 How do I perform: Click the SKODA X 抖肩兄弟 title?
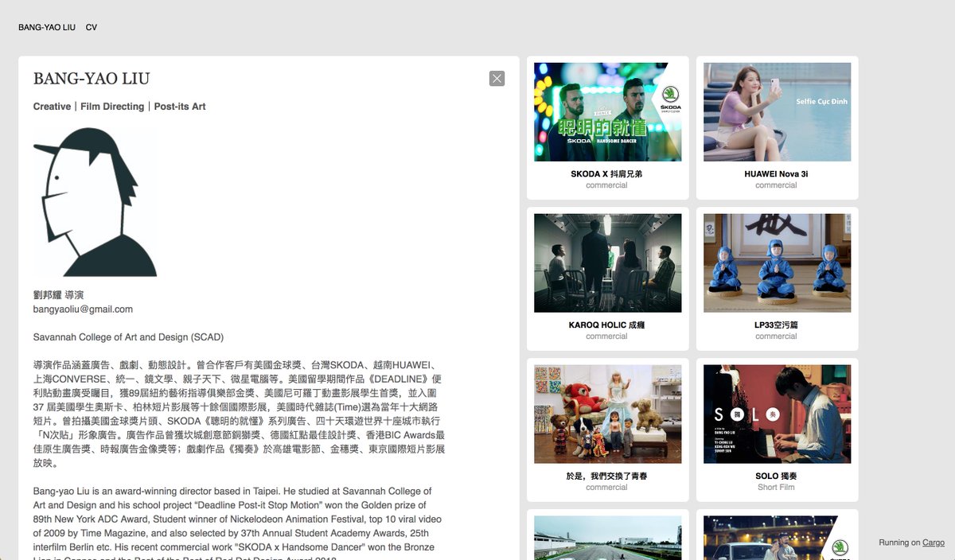pos(606,173)
